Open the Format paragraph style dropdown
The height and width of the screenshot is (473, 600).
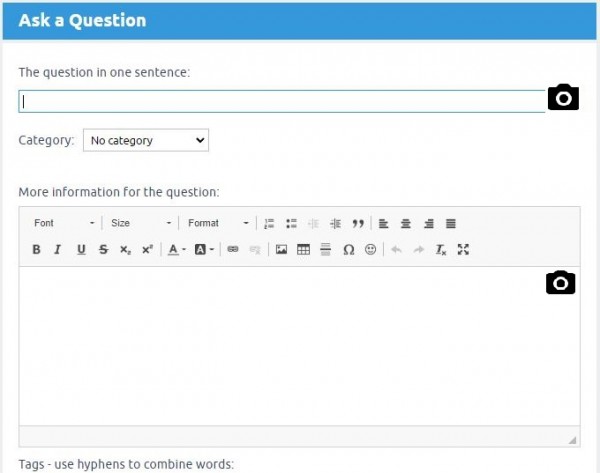[x=217, y=223]
